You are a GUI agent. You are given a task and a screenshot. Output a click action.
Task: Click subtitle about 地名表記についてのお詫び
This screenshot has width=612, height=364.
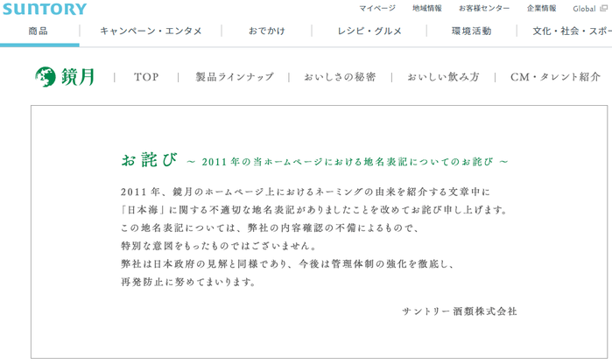(348, 162)
